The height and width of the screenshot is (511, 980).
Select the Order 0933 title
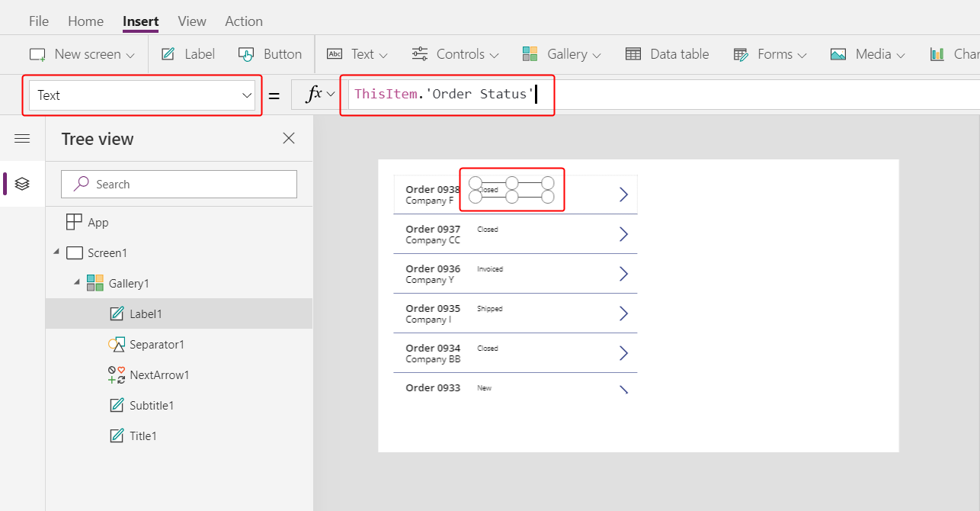click(433, 387)
